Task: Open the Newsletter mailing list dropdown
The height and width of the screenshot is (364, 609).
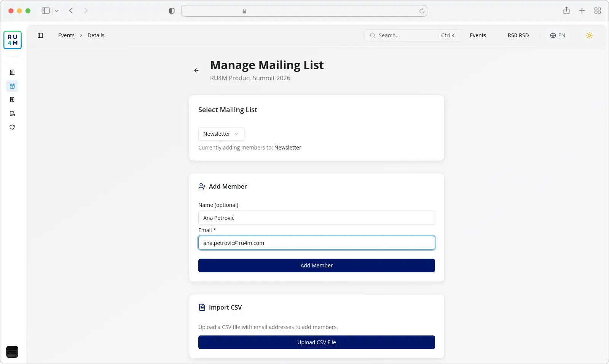Action: coord(221,134)
